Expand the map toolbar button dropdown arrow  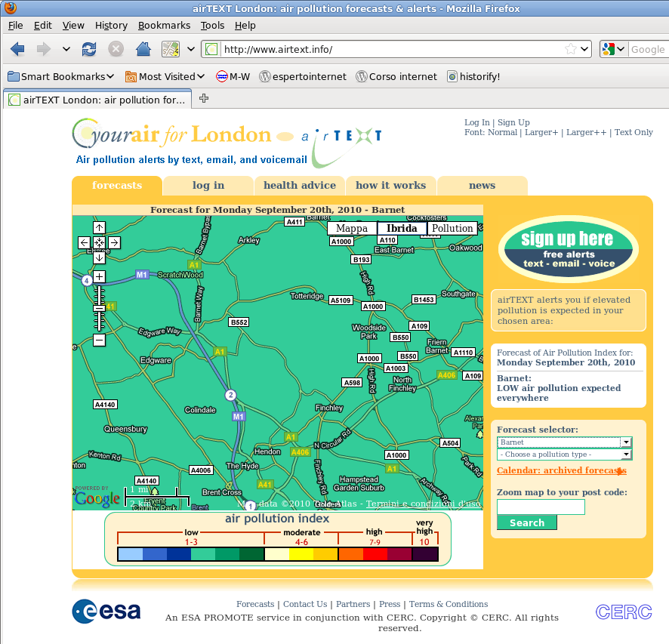[x=191, y=49]
